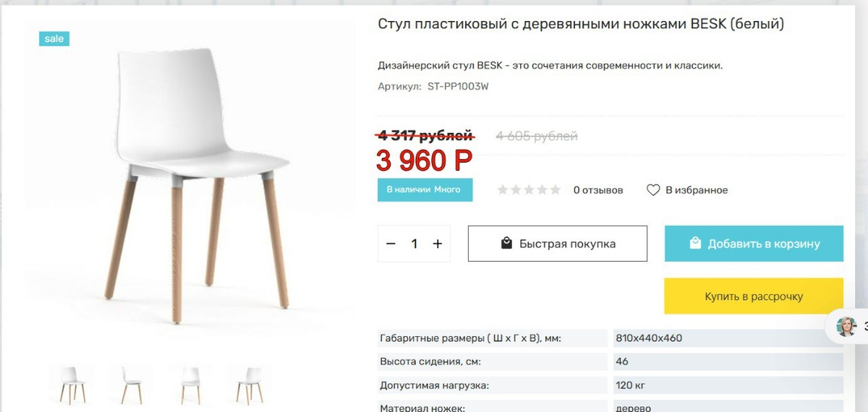Open the 0 отзывов reviews link
The height and width of the screenshot is (412, 868).
(x=598, y=190)
